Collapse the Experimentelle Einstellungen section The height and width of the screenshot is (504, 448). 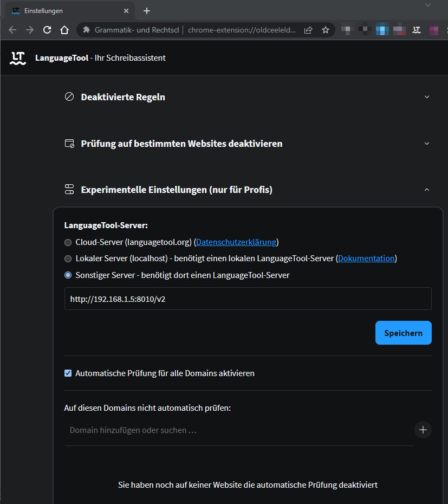(427, 189)
